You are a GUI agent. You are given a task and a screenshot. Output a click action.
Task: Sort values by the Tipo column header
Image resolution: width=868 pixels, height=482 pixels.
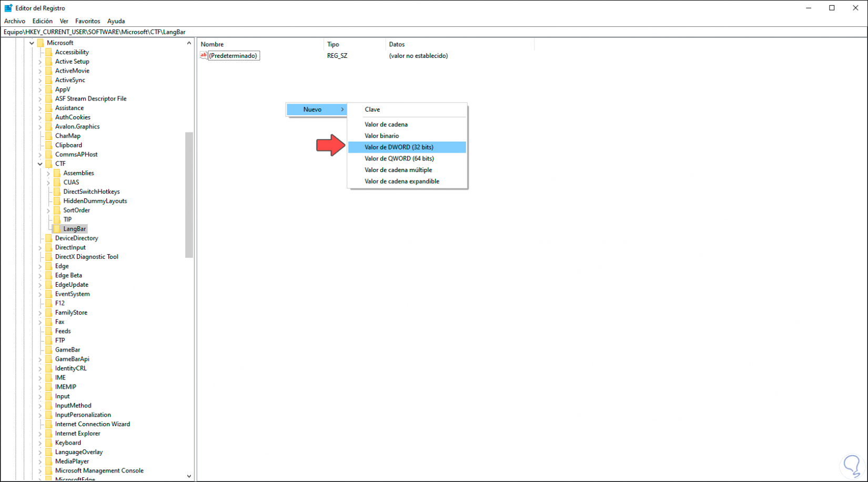coord(355,44)
